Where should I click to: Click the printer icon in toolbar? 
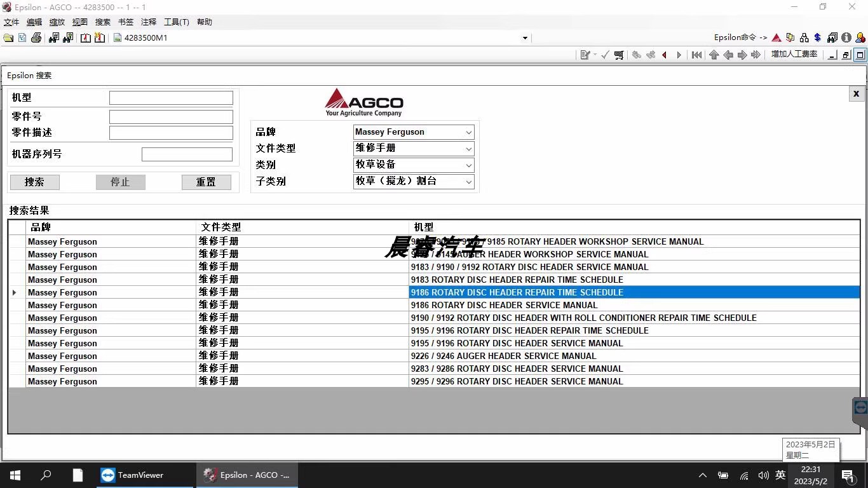tap(36, 38)
